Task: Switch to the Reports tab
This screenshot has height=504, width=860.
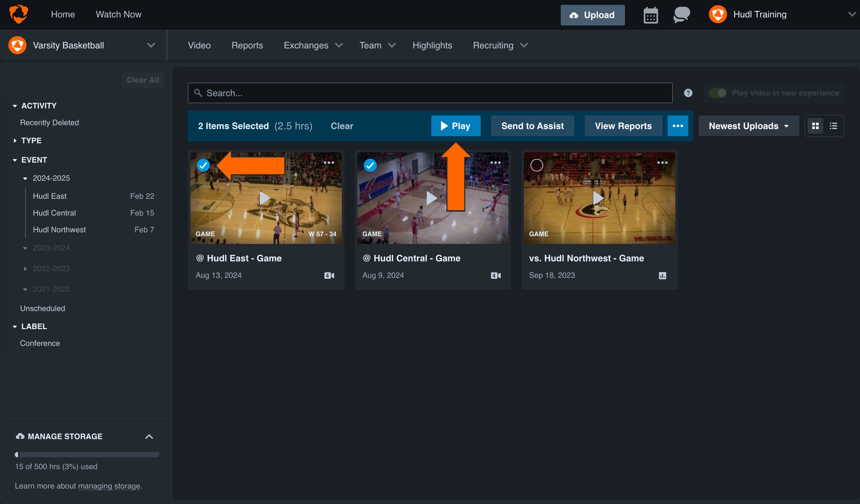Action: 247,45
